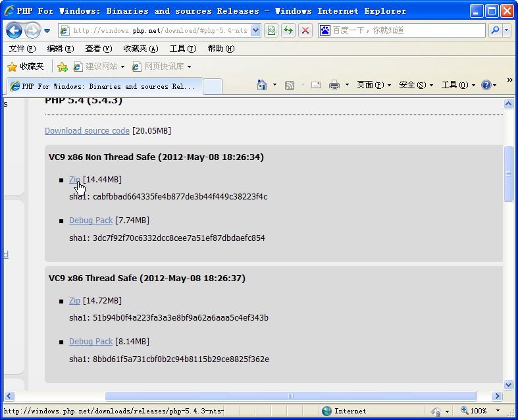Stop loading with the red X icon
This screenshot has height=420, width=518.
[305, 31]
